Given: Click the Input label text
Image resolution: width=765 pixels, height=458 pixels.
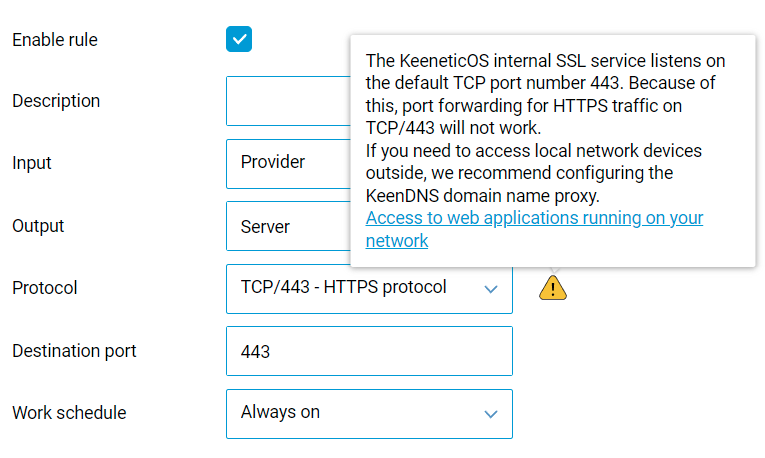Looking at the screenshot, I should pos(32,163).
